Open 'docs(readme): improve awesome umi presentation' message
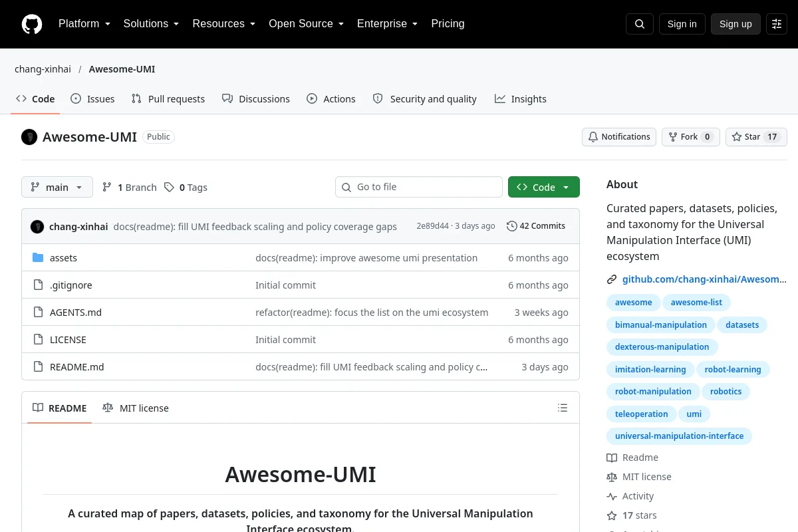 click(366, 258)
